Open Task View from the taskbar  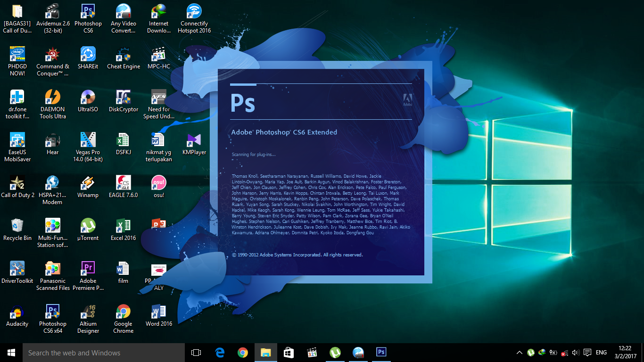(x=196, y=353)
